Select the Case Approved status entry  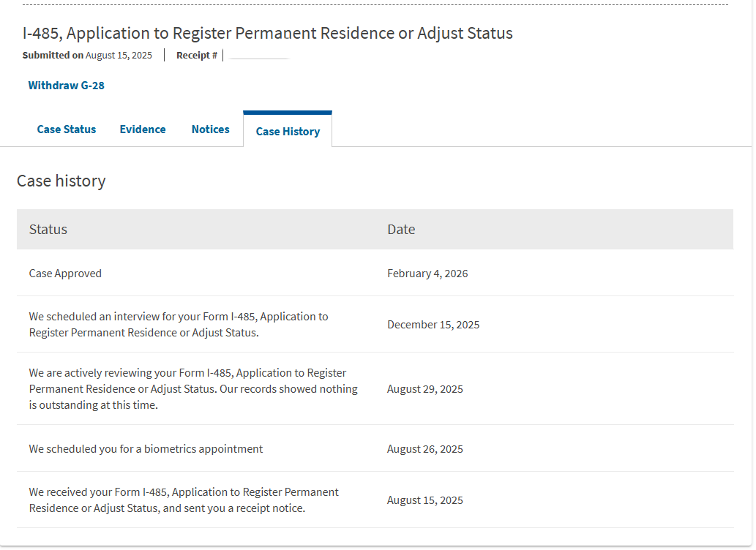point(65,274)
